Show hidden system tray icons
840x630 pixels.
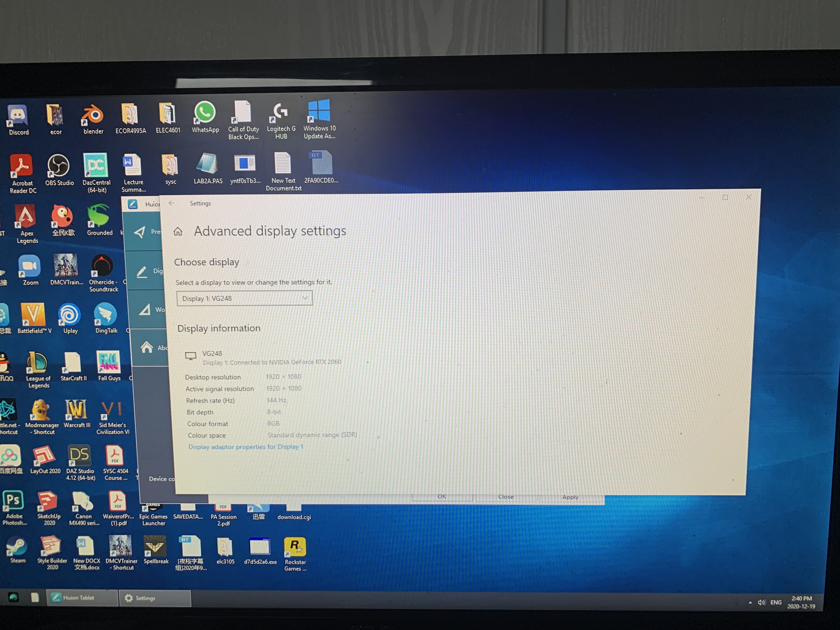(750, 603)
